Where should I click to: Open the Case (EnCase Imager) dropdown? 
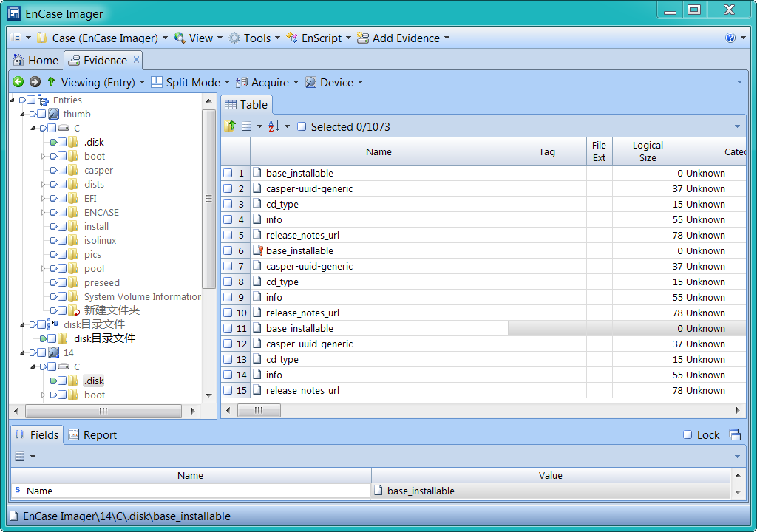pyautogui.click(x=165, y=38)
